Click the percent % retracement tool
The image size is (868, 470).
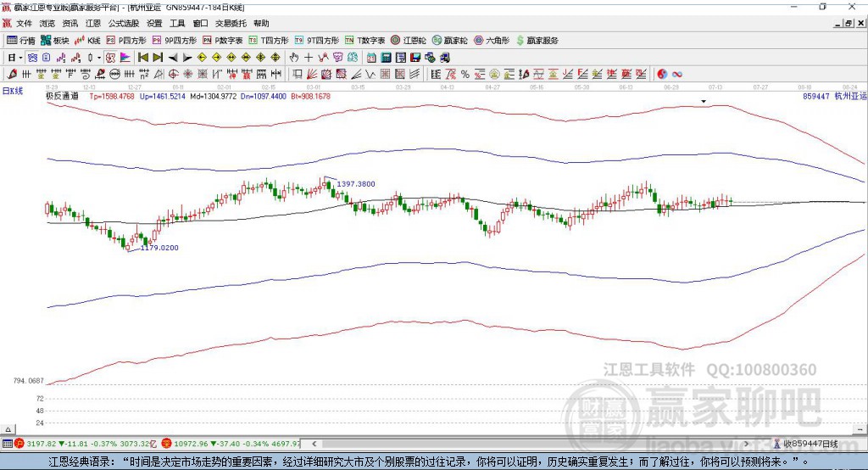(x=465, y=75)
